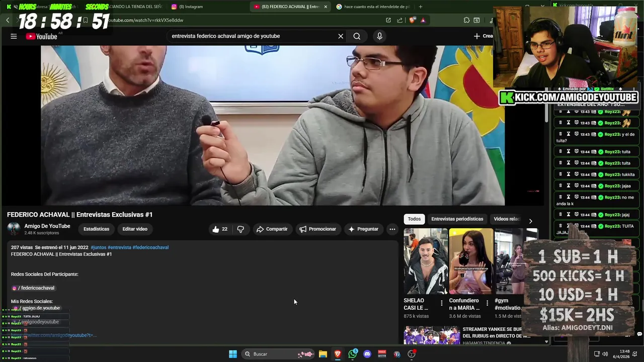Click the browser back arrow
644x362 pixels.
pos(8,20)
